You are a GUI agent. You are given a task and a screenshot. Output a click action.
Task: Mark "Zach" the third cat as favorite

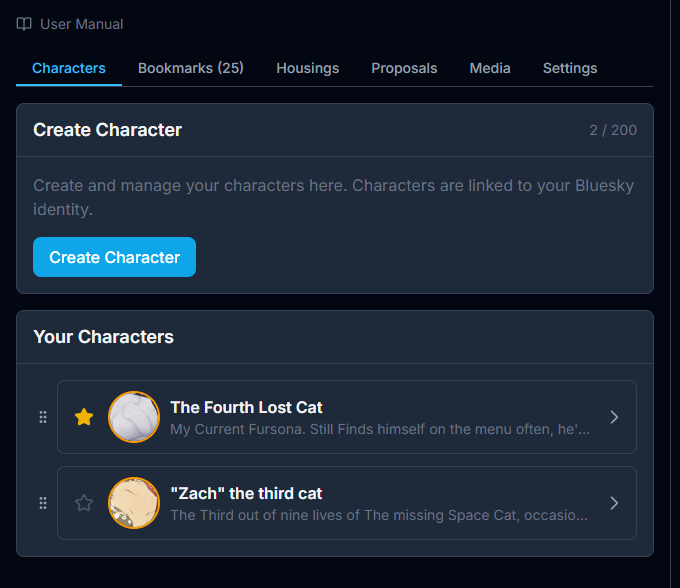(x=84, y=503)
